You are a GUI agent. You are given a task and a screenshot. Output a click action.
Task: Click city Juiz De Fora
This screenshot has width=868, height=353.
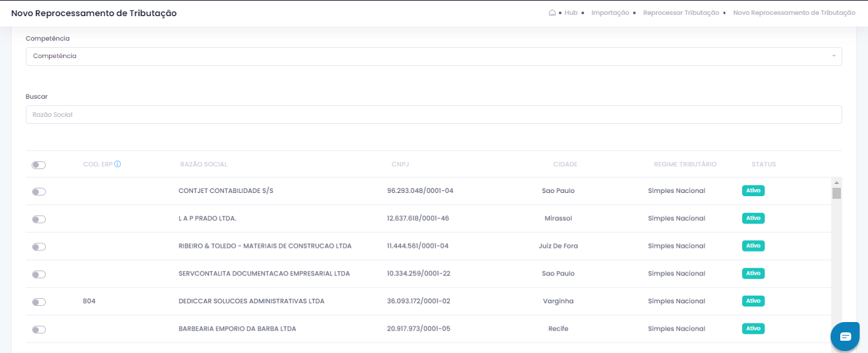click(x=558, y=246)
